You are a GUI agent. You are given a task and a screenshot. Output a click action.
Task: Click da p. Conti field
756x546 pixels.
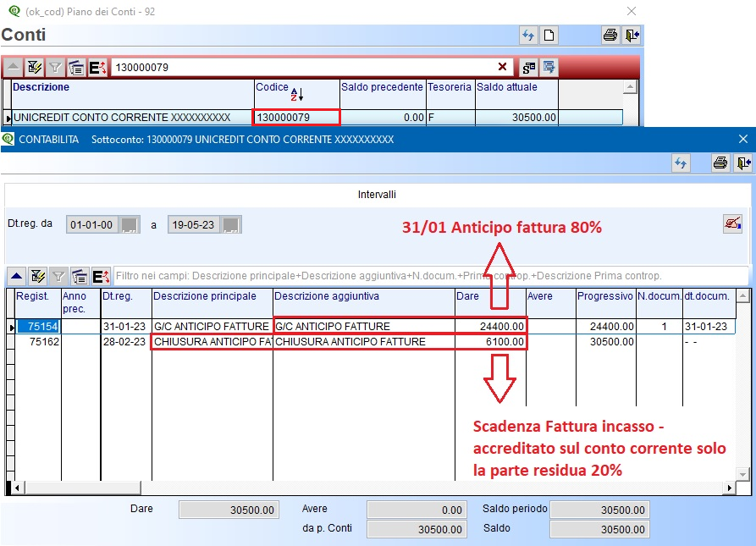pos(417,529)
